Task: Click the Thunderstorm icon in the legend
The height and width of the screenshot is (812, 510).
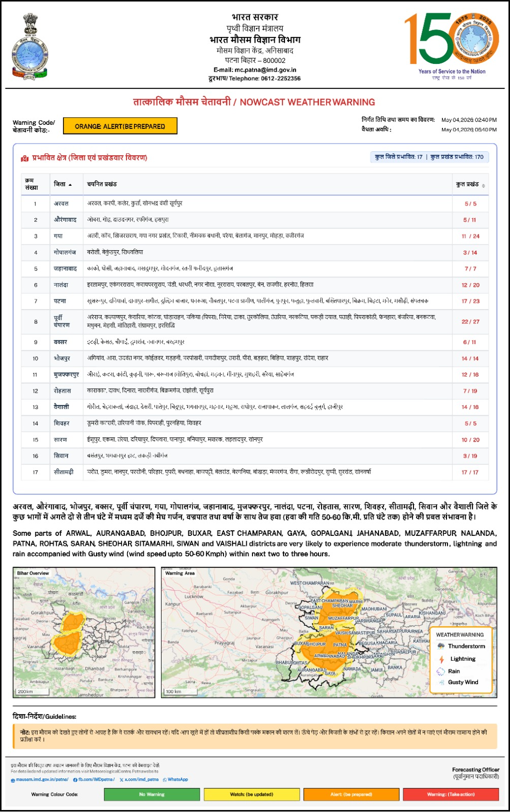Action: tap(441, 646)
